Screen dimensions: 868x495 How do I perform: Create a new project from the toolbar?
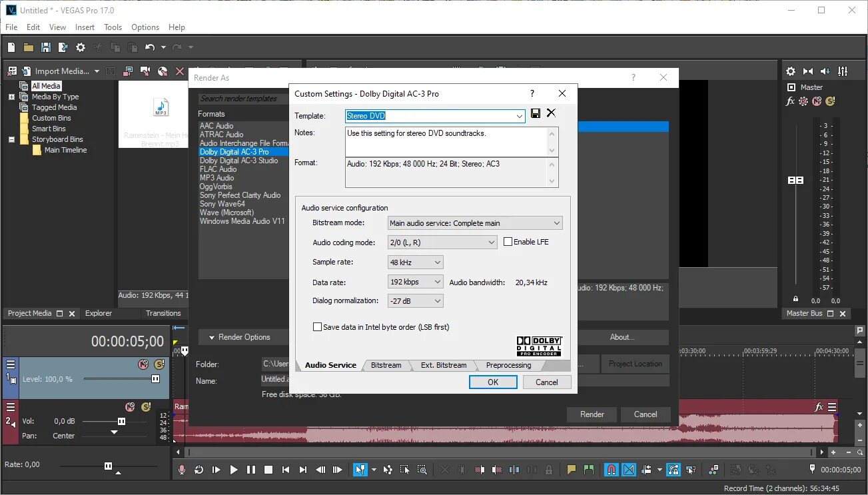[x=11, y=47]
